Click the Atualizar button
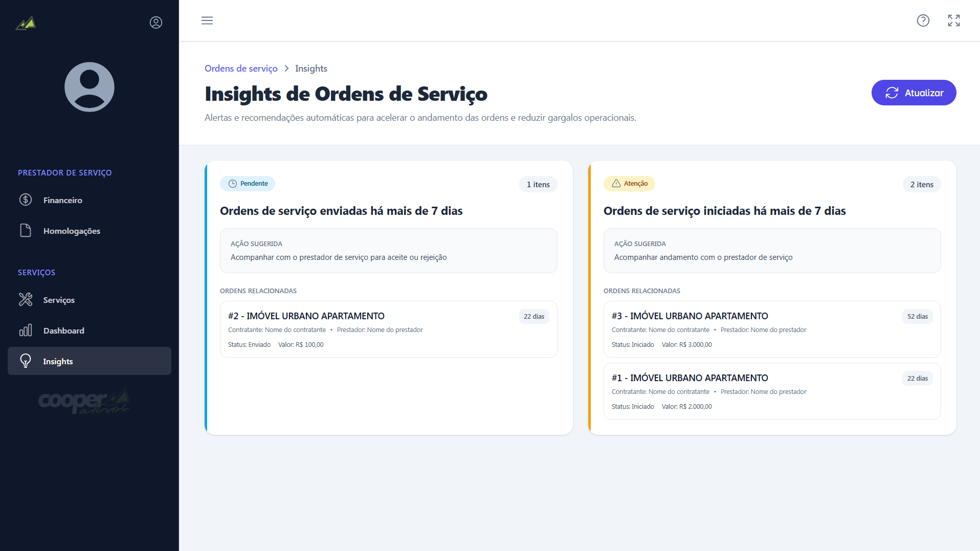This screenshot has width=980, height=551. point(914,93)
